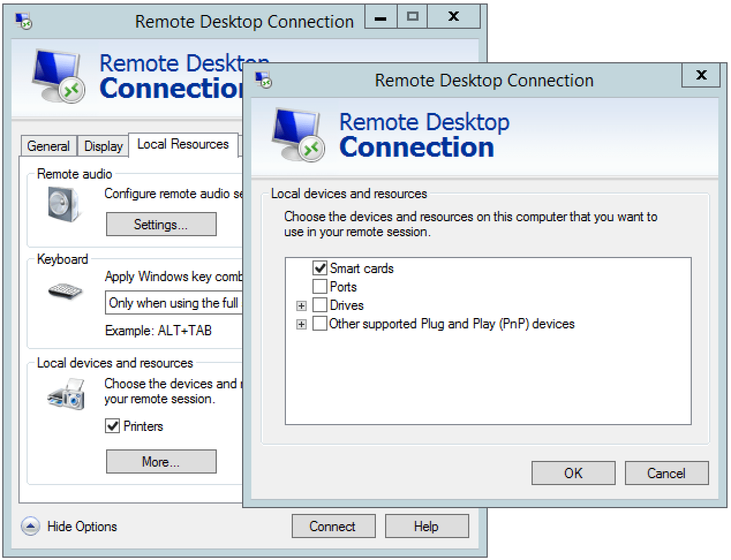Expand the Other supported PnP devices node
Viewport: 731px width, 560px height.
[301, 324]
